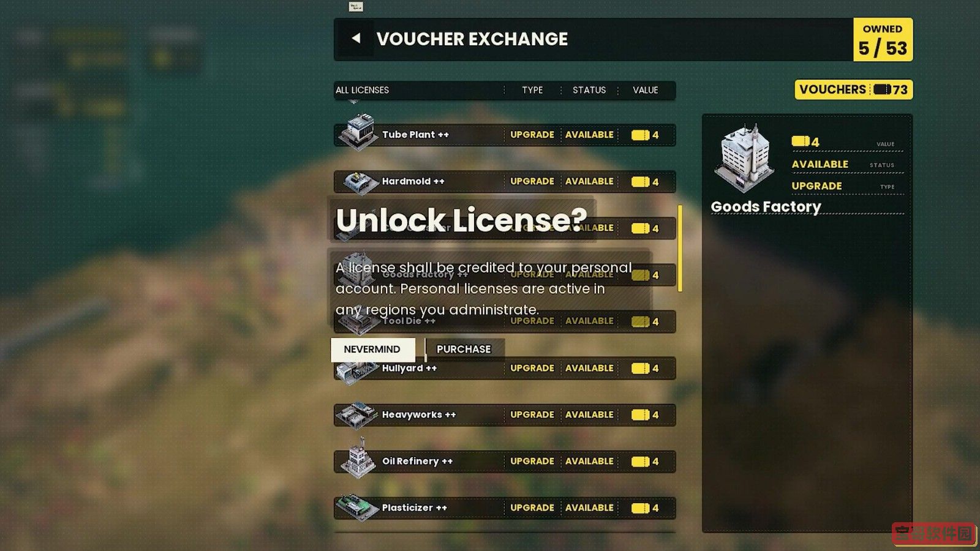Cancel with the Nevermind button
Screen dimensions: 980x551
(372, 349)
